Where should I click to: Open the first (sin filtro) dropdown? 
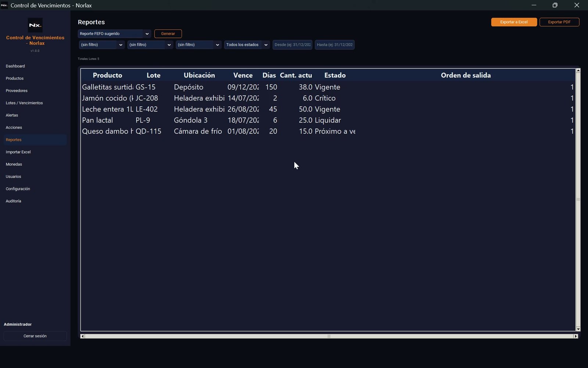102,45
